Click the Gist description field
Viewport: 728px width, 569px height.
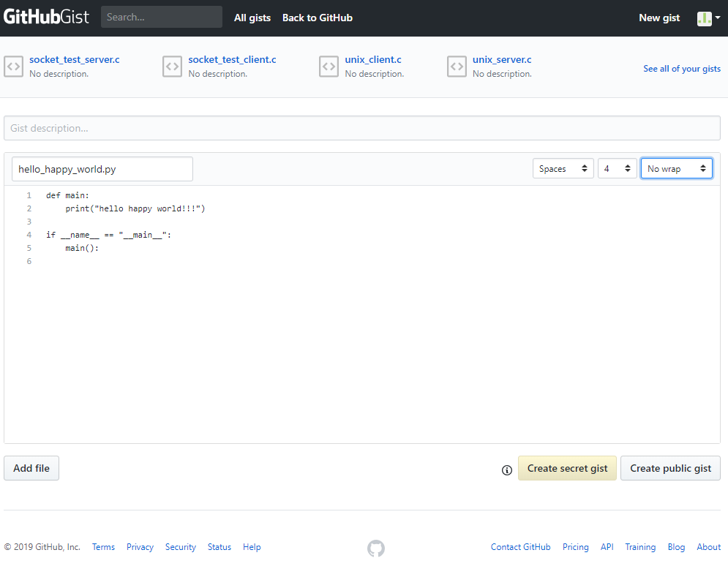click(362, 128)
